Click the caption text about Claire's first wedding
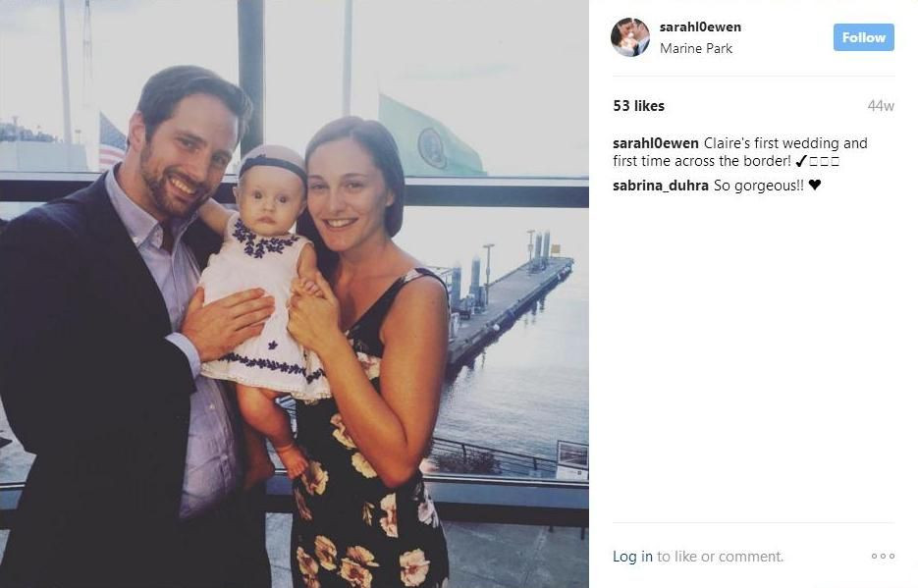 pyautogui.click(x=740, y=152)
